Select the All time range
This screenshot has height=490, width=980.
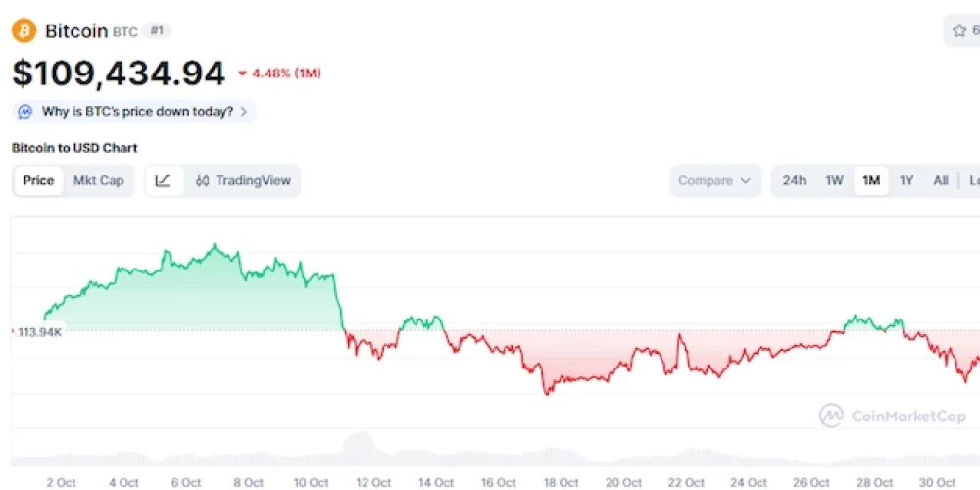pos(941,180)
